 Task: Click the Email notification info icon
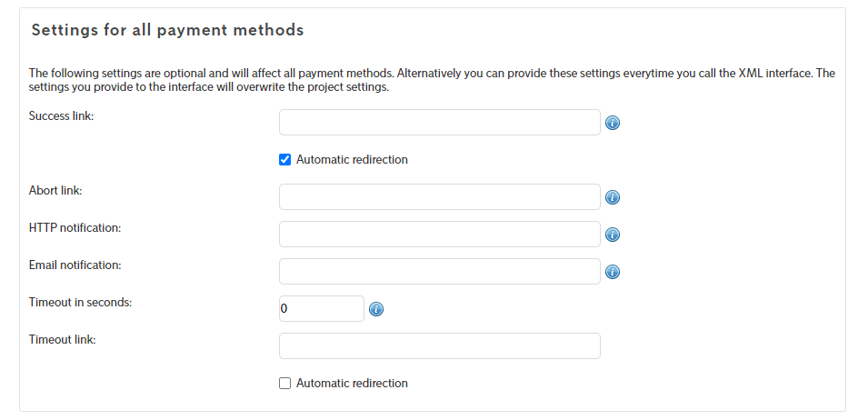[613, 272]
